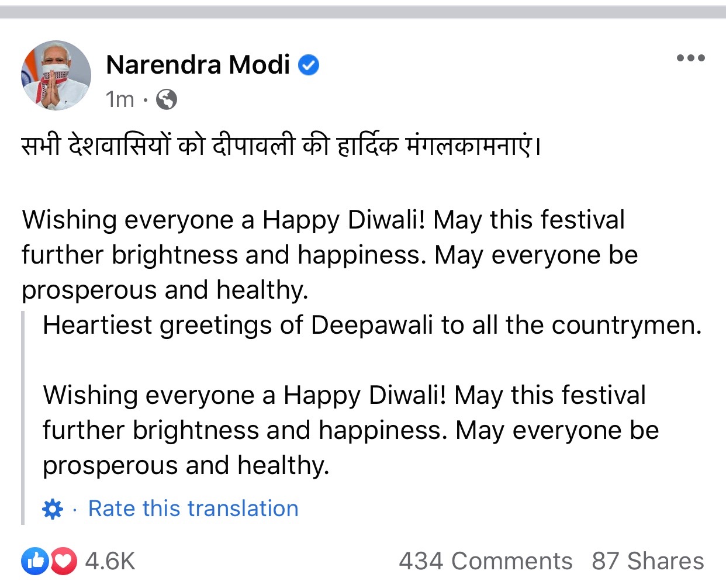Click the blue thumbs-up Like reaction icon
The image size is (726, 588).
(34, 561)
